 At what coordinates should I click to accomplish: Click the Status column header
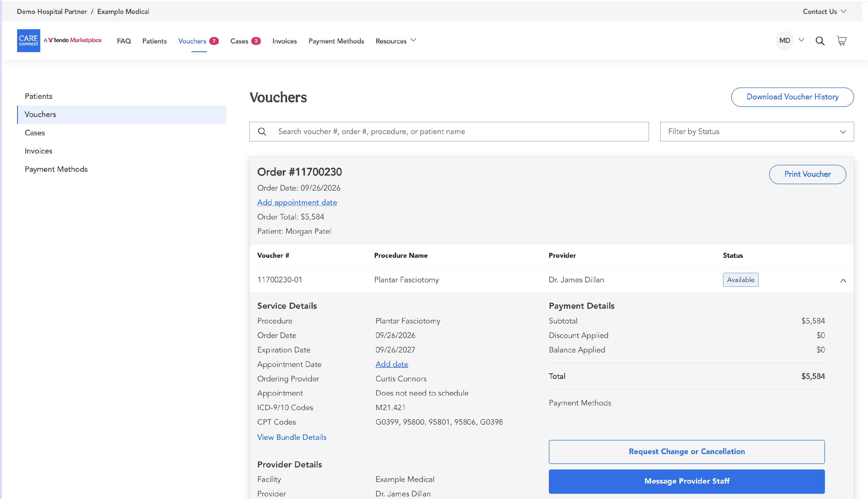tap(733, 255)
